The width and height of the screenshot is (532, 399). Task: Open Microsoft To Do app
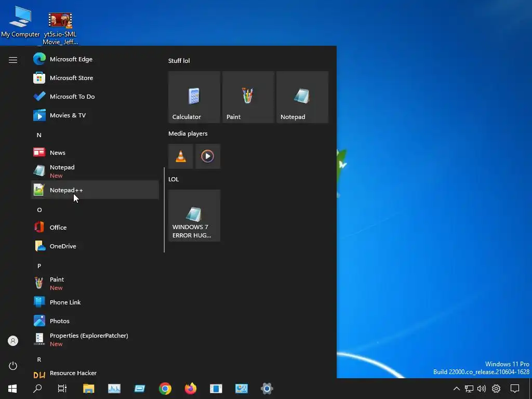pos(95,96)
